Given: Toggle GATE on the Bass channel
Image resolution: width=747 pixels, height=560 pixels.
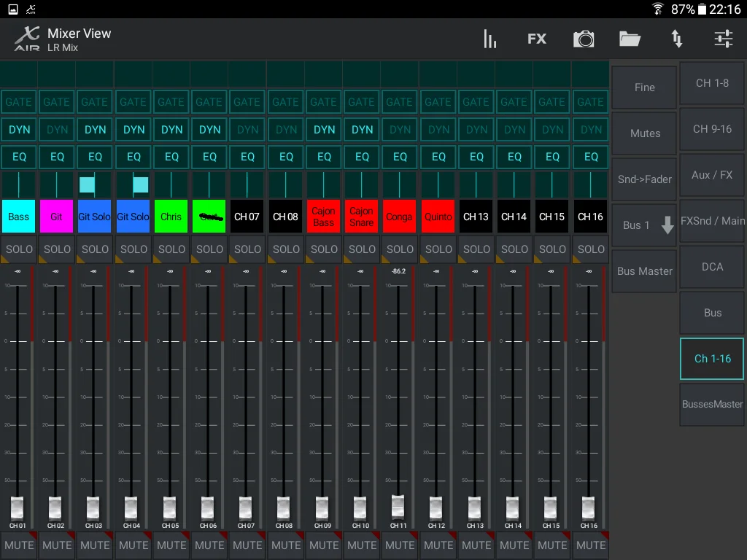Looking at the screenshot, I should click(x=18, y=102).
